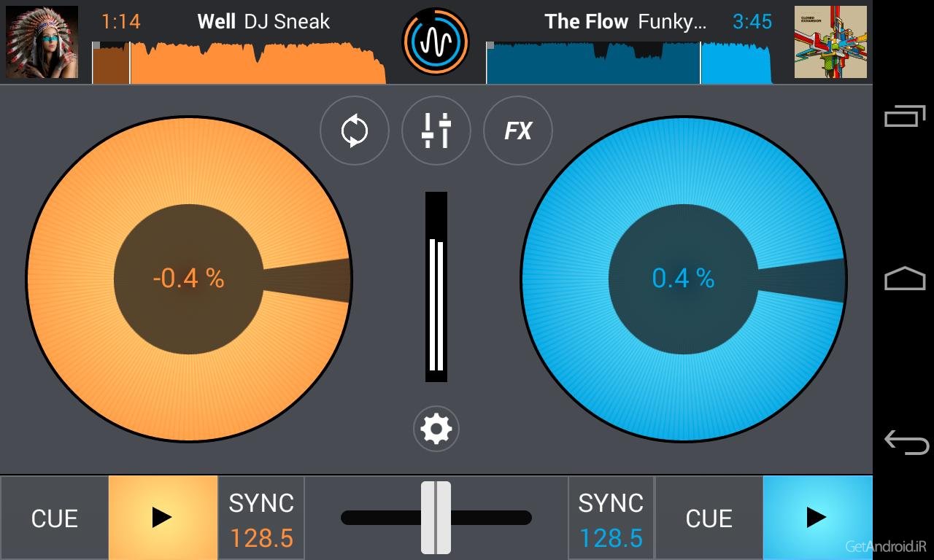This screenshot has height=560, width=934.
Task: Tap Android home button
Action: point(905,279)
